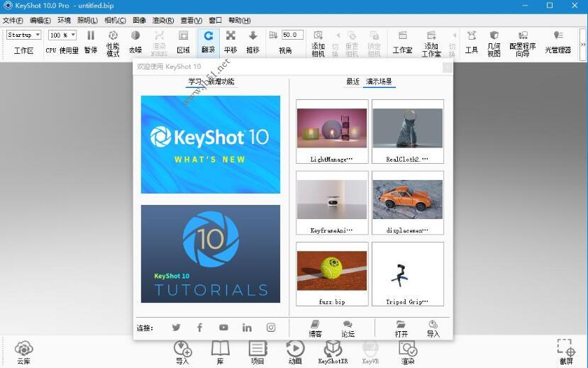
Task: Switch to the 新增功能 tab
Action: click(221, 82)
